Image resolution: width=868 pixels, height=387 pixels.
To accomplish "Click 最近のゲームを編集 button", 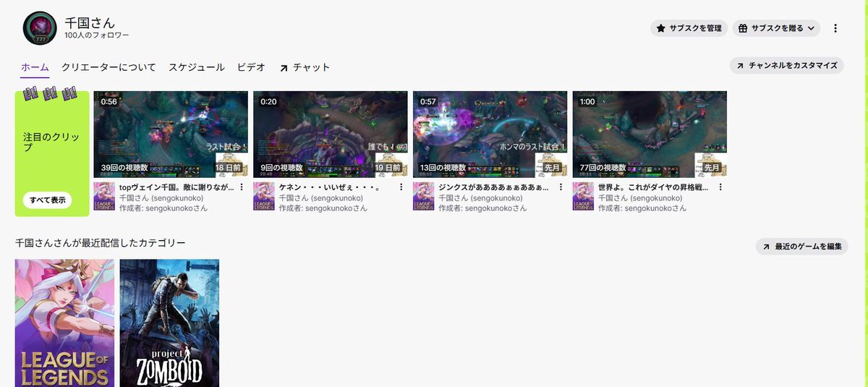I will 801,247.
